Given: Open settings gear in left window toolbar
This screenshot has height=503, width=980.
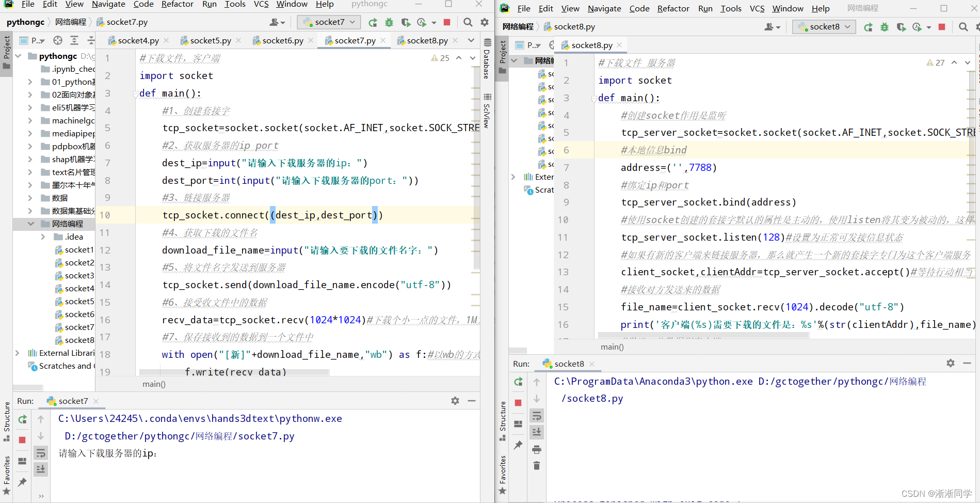Looking at the screenshot, I should (x=485, y=22).
